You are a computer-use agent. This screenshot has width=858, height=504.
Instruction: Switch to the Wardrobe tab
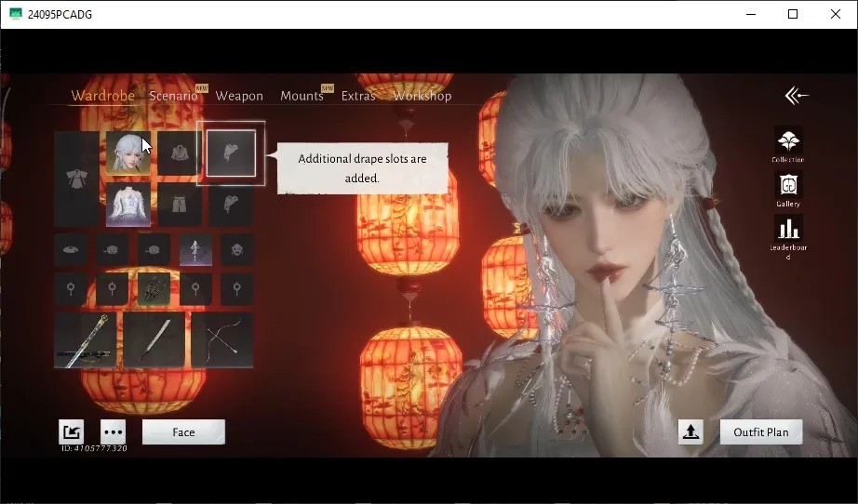click(x=103, y=96)
